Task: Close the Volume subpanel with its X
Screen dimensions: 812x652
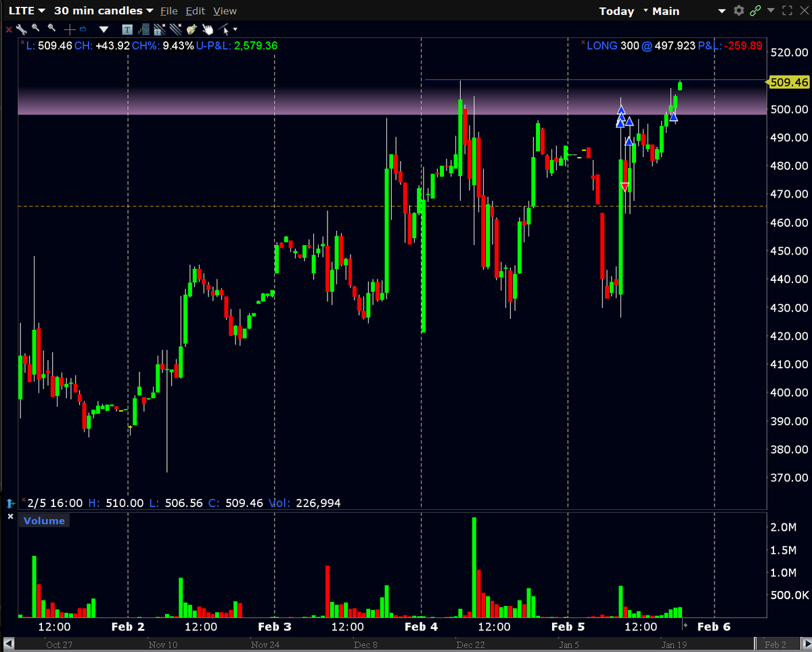Action: 10,517
